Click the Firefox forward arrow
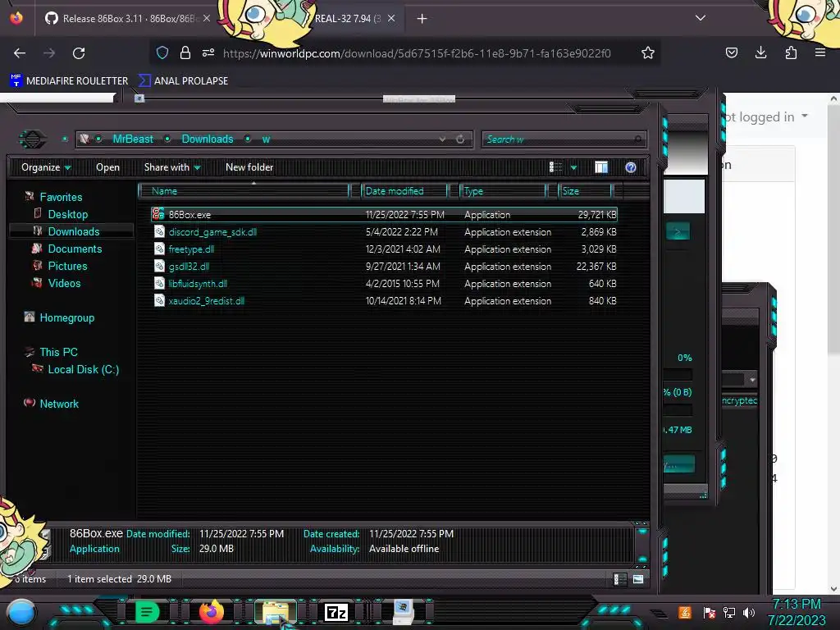This screenshot has width=840, height=630. [49, 53]
